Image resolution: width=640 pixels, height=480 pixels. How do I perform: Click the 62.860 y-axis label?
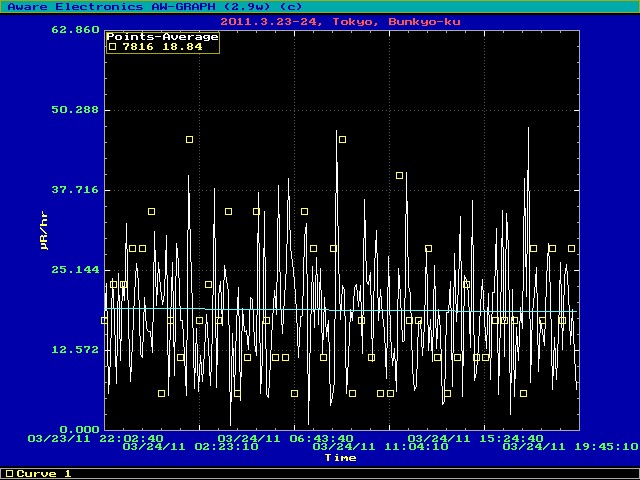coord(75,30)
